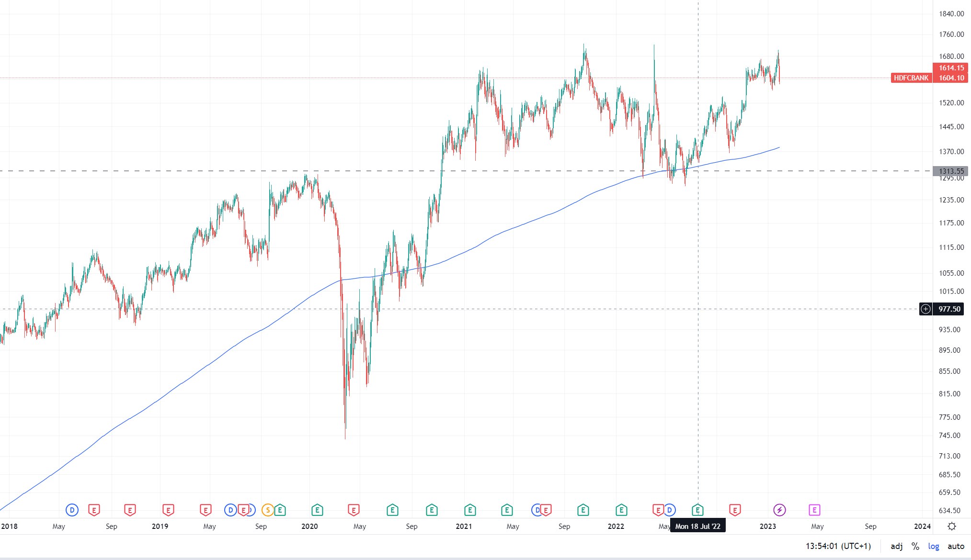Toggle logarithmic scale with the log button
The height and width of the screenshot is (560, 971).
pos(933,546)
